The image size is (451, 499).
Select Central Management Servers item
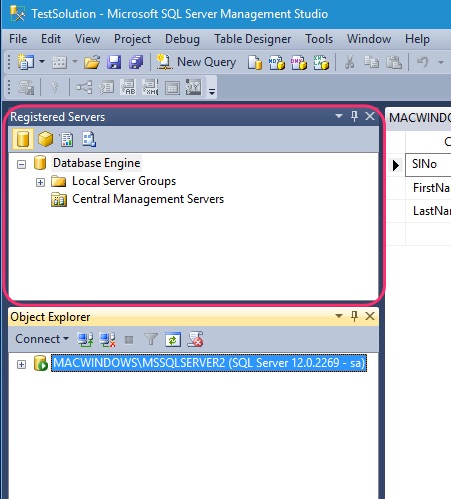click(x=148, y=199)
